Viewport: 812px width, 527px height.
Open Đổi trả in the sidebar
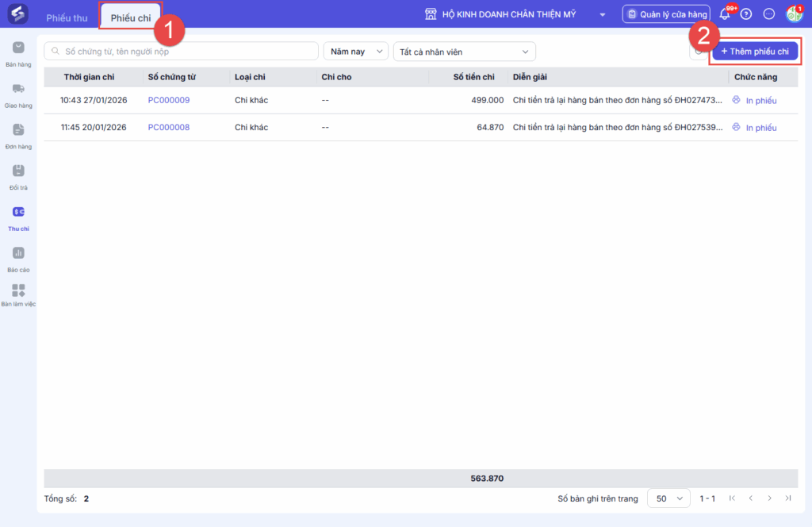18,177
